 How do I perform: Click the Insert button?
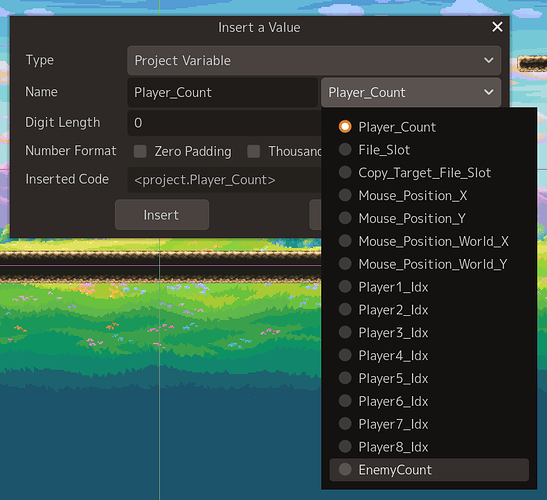click(162, 215)
